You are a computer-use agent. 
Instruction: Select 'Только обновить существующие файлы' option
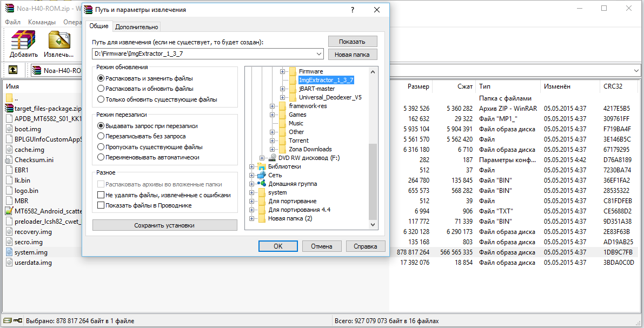(101, 99)
